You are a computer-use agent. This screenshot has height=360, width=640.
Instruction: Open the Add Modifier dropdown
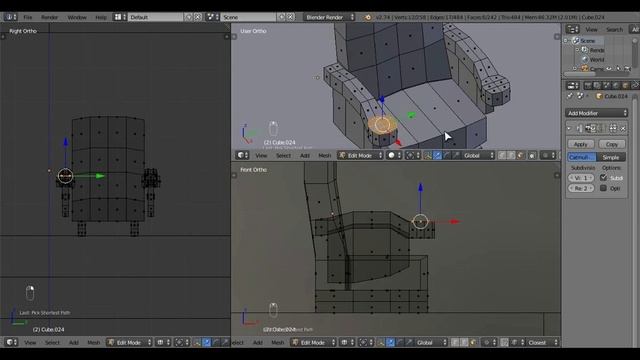click(597, 113)
